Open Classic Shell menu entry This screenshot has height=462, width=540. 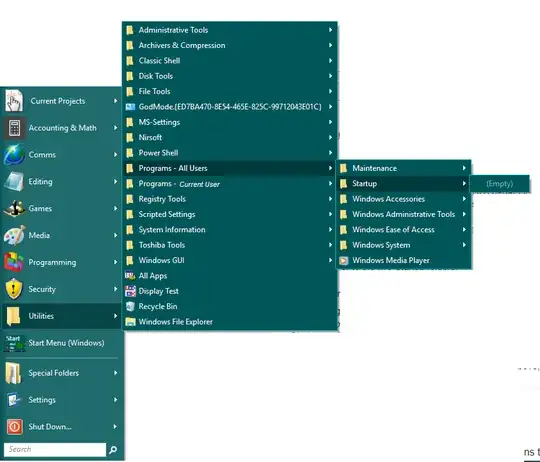pos(230,61)
